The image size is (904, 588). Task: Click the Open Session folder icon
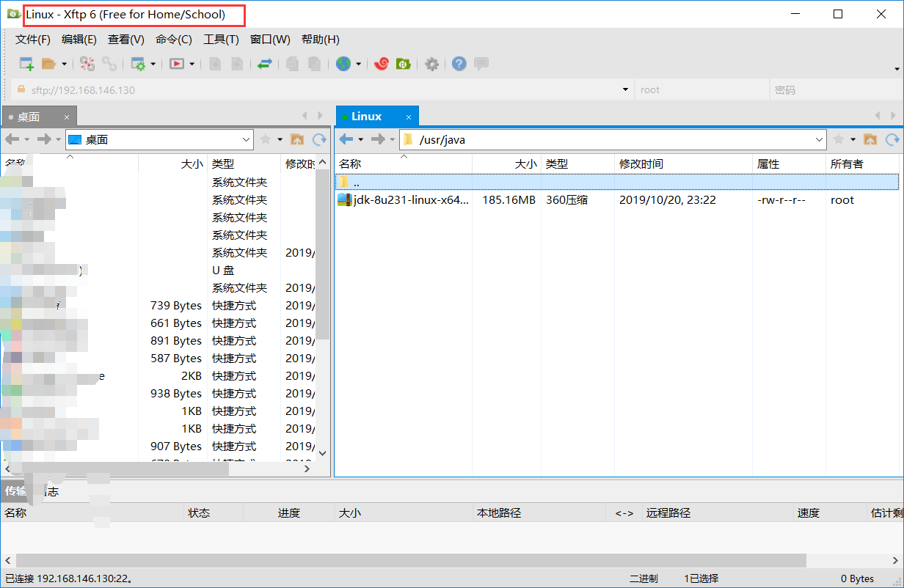click(x=48, y=64)
